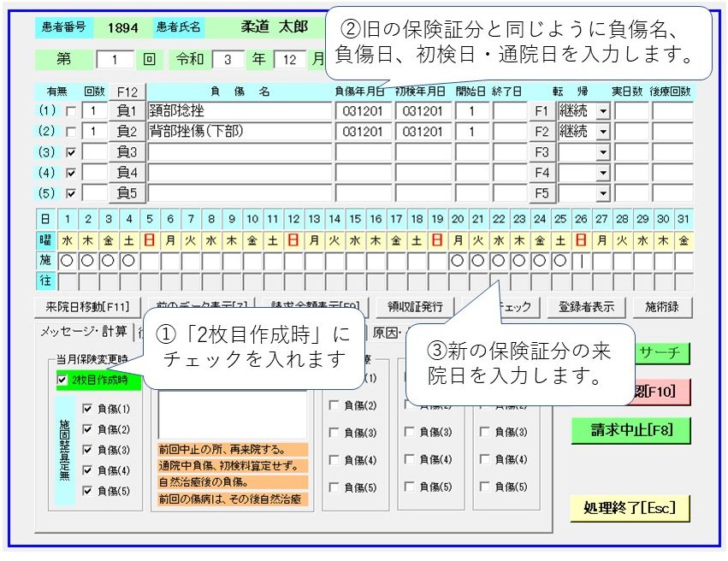Screen dimensions: 728x561
Task: Open the 転帰 dropdown for 頚部捻挫
Action: point(602,111)
